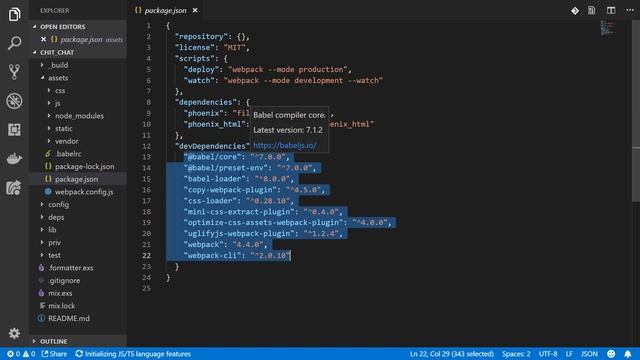Open the Docker view in activity bar

point(14,158)
